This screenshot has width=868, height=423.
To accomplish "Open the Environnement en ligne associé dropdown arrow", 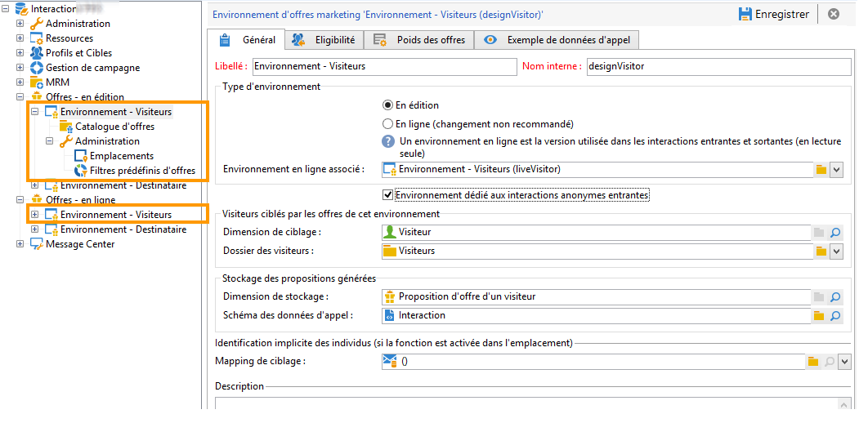I will point(836,170).
